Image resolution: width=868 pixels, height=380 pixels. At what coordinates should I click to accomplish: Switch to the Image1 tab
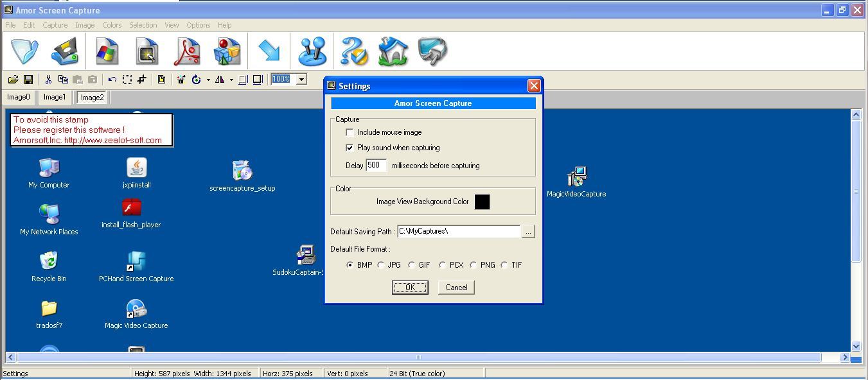(55, 98)
